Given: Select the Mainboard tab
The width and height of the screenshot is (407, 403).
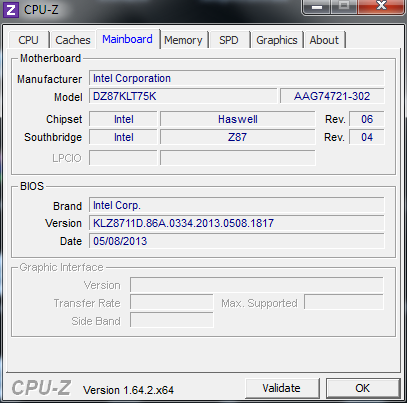Looking at the screenshot, I should point(127,39).
